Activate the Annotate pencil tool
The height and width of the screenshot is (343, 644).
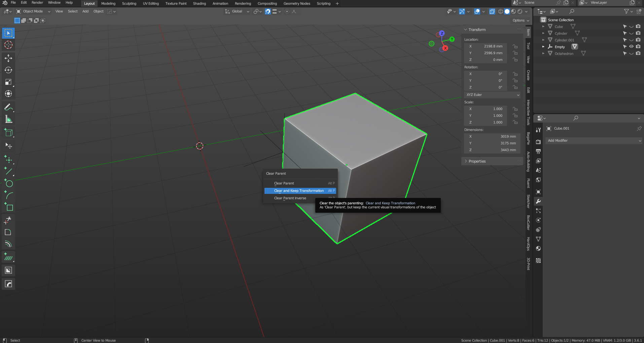(x=8, y=107)
